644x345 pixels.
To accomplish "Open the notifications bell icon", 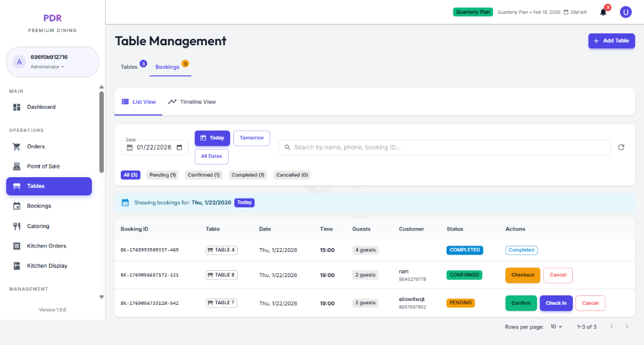I will tap(603, 12).
